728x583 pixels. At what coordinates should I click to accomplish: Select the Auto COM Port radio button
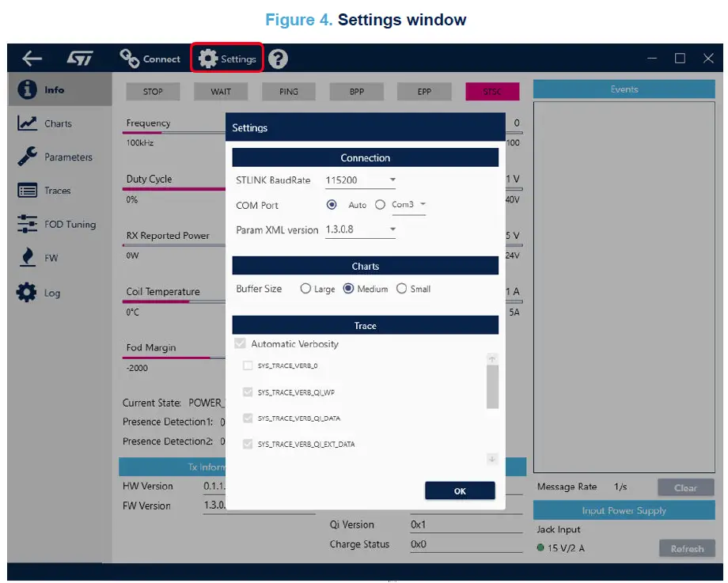point(332,205)
